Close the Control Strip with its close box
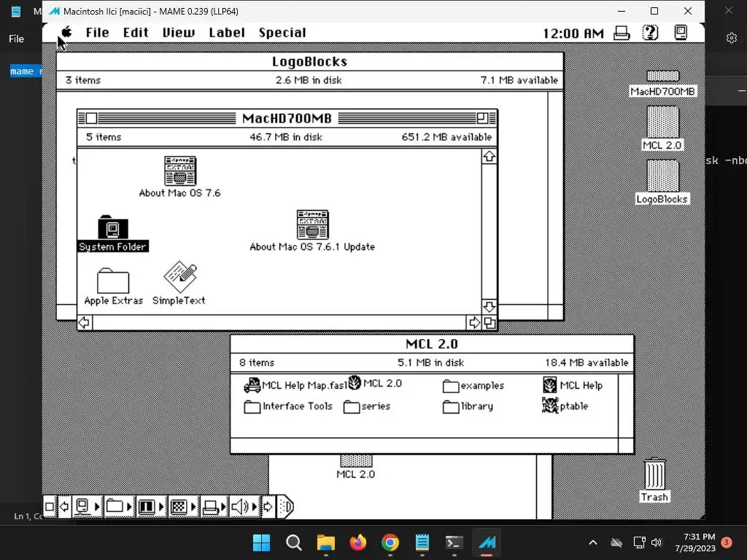 50,507
